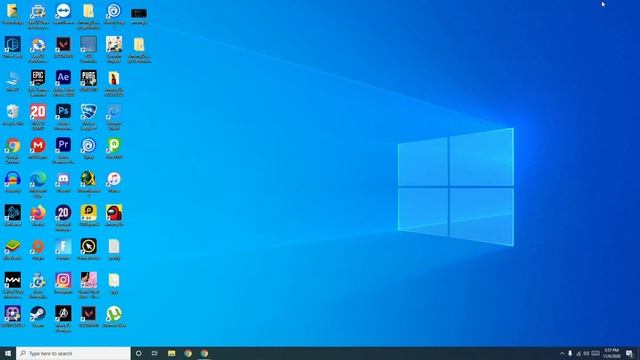The width and height of the screenshot is (640, 360).
Task: Open the MEGAsync desktop icon
Action: pos(38,145)
